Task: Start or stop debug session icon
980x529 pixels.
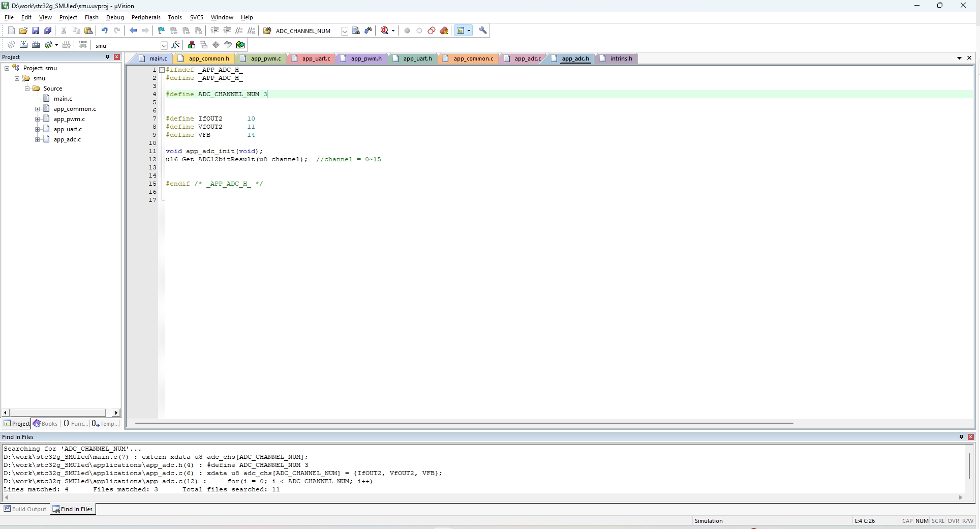Action: pyautogui.click(x=385, y=31)
